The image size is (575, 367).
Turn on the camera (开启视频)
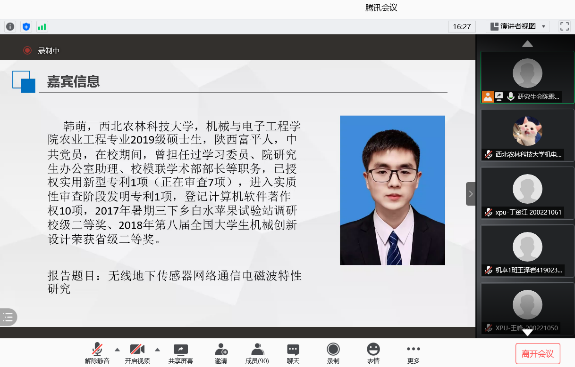[x=137, y=353]
